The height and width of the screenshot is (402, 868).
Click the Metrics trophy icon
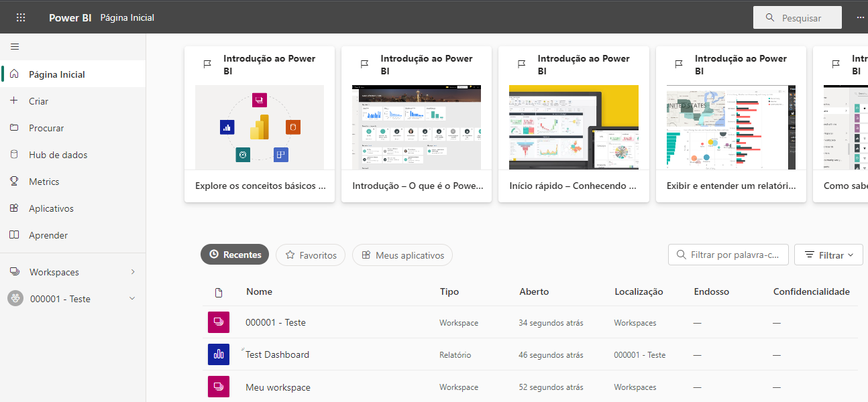point(14,181)
